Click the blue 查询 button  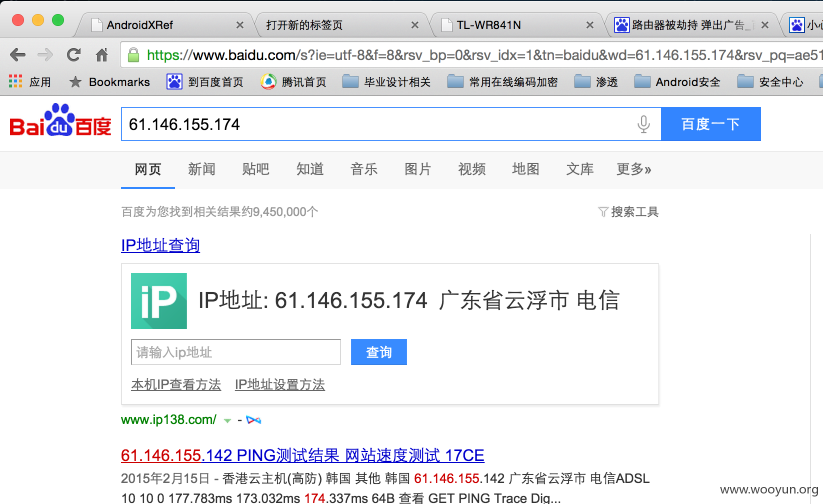[379, 352]
